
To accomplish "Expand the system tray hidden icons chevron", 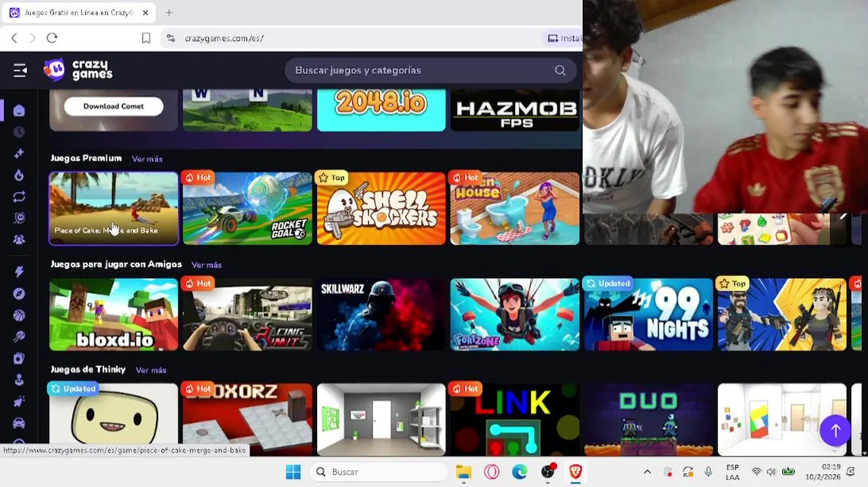I will pos(647,472).
